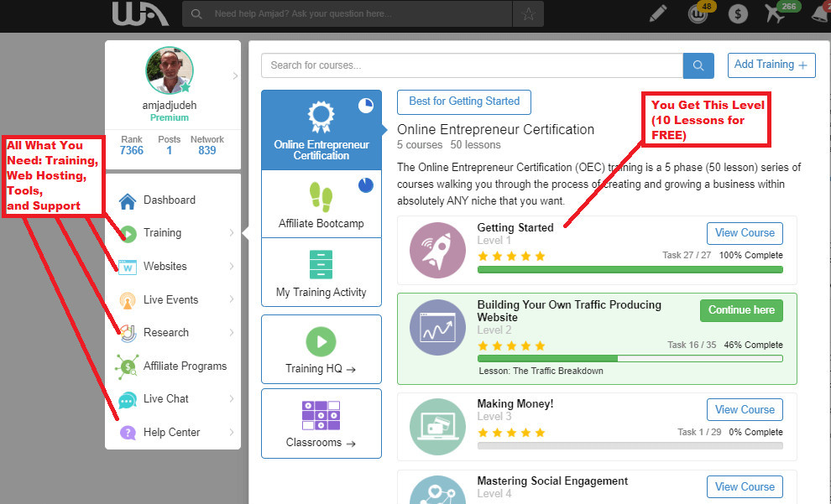Click the amjadjudeh username
The width and height of the screenshot is (831, 504).
tap(170, 106)
